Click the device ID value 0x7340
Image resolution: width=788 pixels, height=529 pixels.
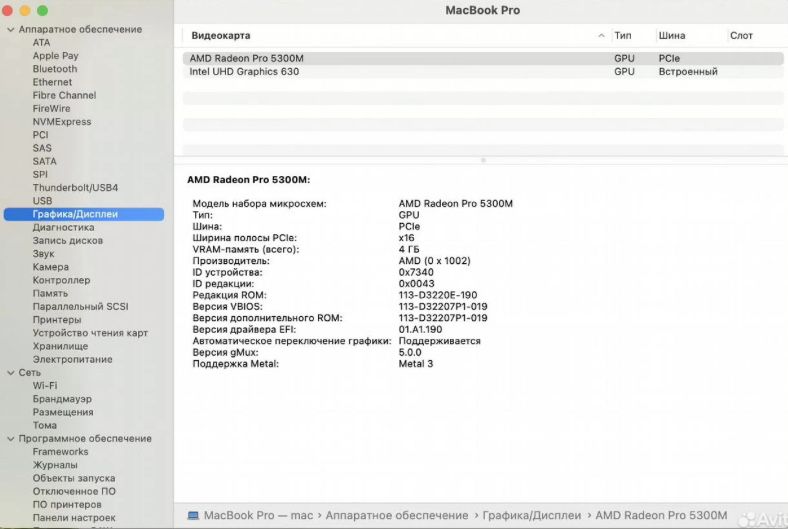(416, 272)
